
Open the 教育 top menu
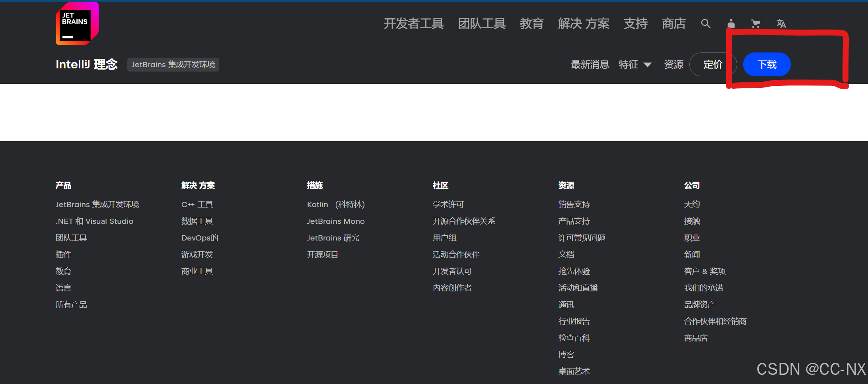point(532,23)
